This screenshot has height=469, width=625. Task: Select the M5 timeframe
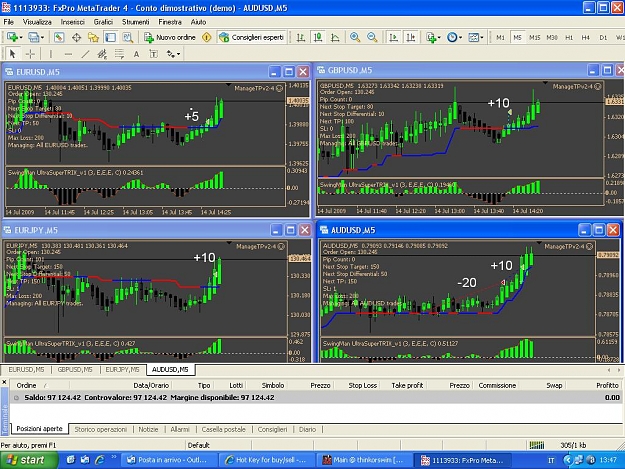[x=517, y=37]
